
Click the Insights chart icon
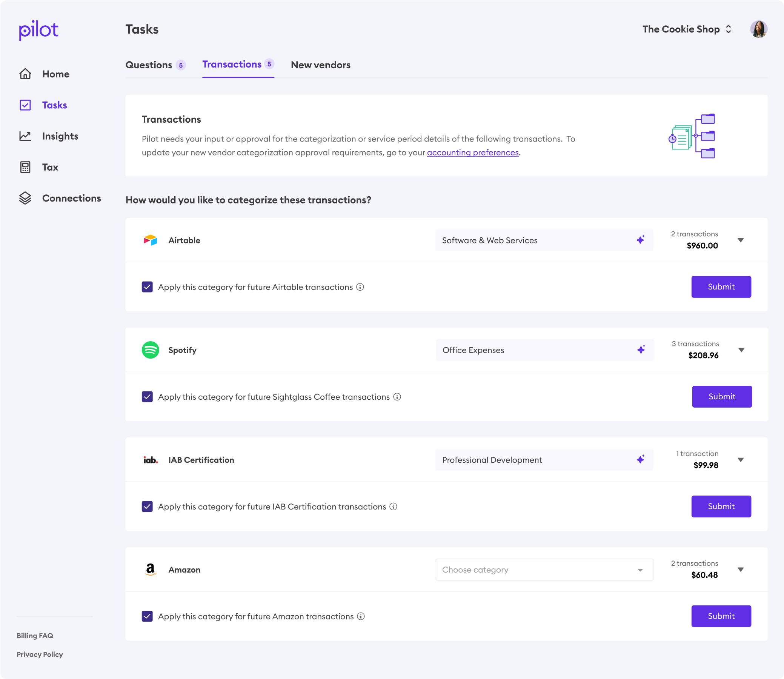tap(25, 136)
